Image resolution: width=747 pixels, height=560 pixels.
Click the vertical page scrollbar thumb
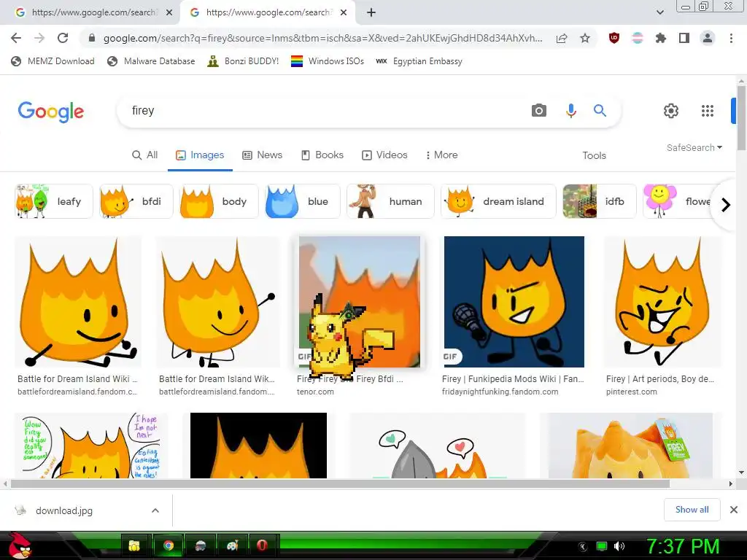[741, 118]
